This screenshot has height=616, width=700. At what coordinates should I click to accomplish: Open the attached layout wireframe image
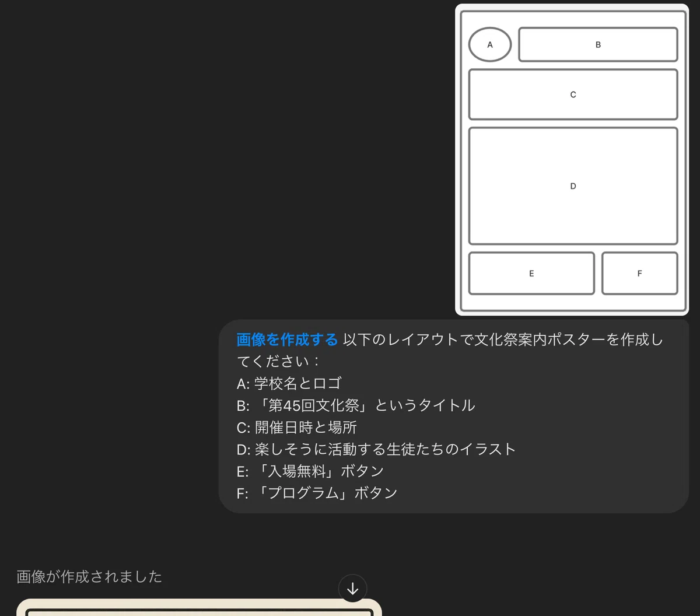point(572,159)
